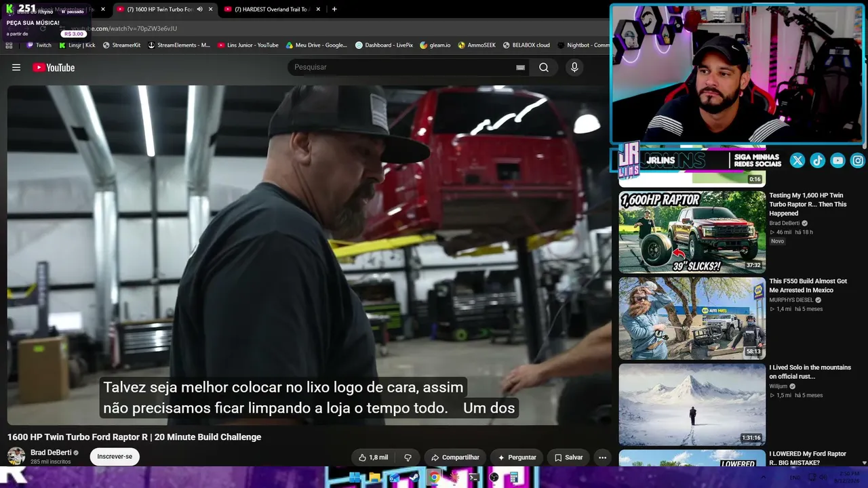Click the Perguntar ask button
Image resolution: width=868 pixels, height=488 pixels.
(x=517, y=457)
